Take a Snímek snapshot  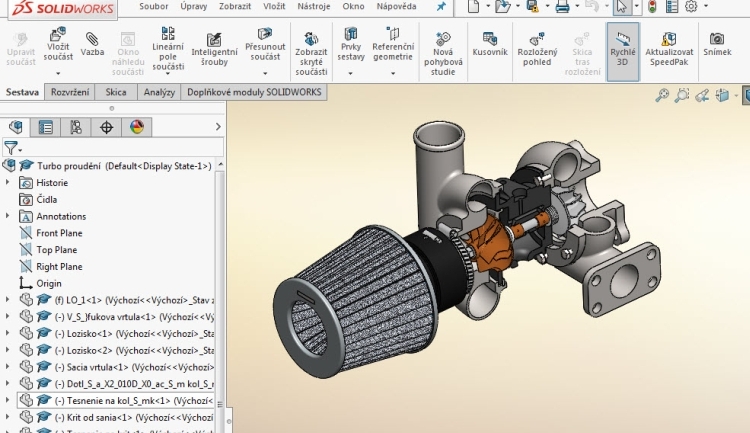pos(717,44)
